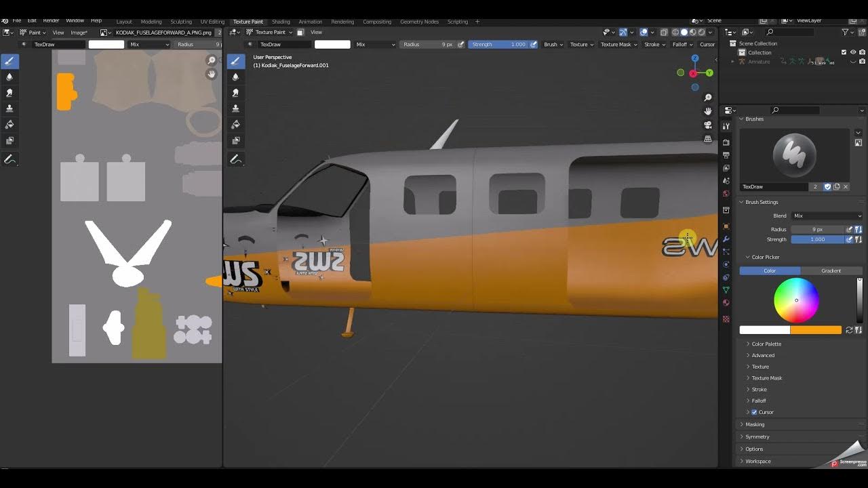Open the View menu in the 3D viewport header

[x=316, y=32]
